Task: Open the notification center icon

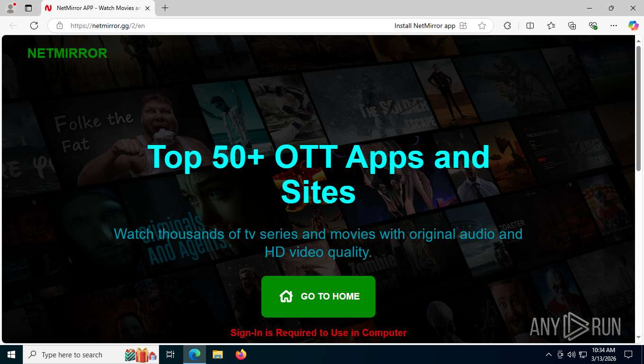Action: (x=628, y=355)
